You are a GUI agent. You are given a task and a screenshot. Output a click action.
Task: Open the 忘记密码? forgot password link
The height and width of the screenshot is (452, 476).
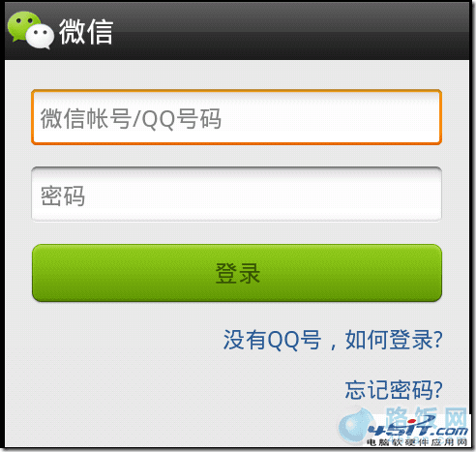(394, 389)
